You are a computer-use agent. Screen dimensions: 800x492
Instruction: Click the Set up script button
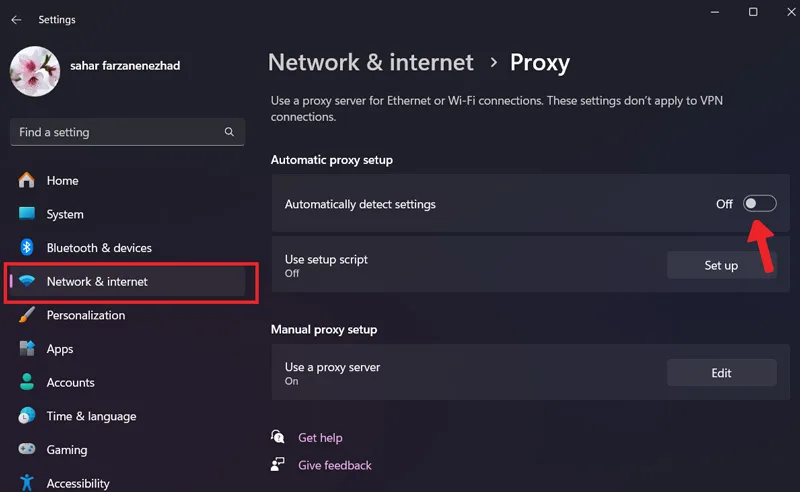click(721, 265)
